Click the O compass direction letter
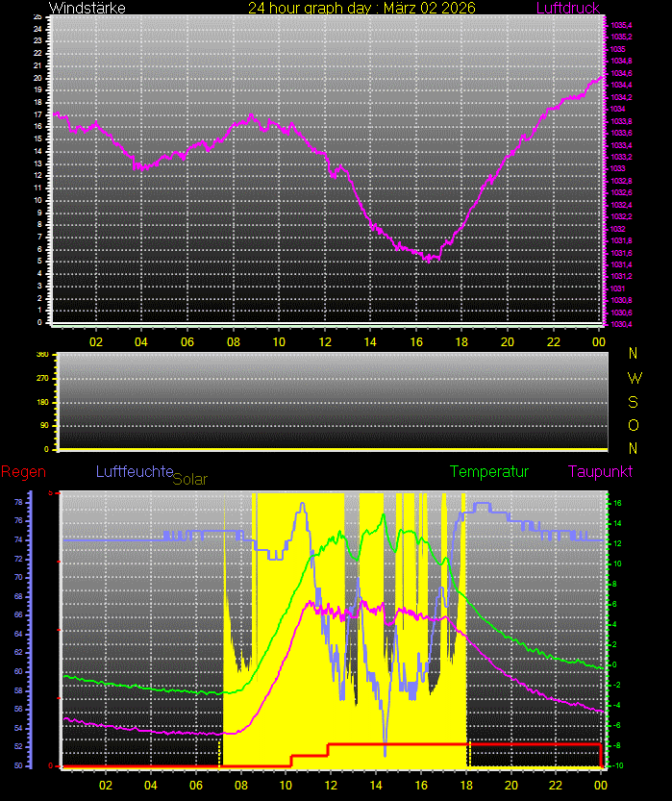The width and height of the screenshot is (672, 801). coord(633,425)
